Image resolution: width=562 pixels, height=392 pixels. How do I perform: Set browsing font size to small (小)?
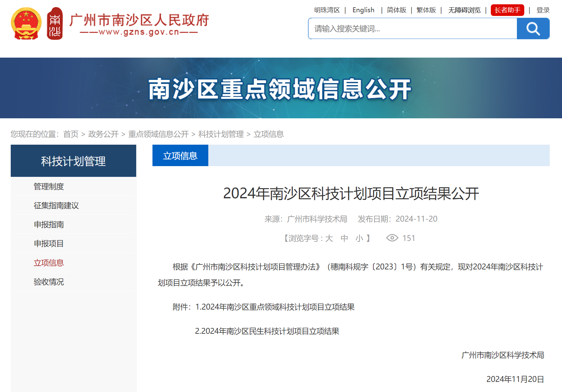(x=359, y=238)
